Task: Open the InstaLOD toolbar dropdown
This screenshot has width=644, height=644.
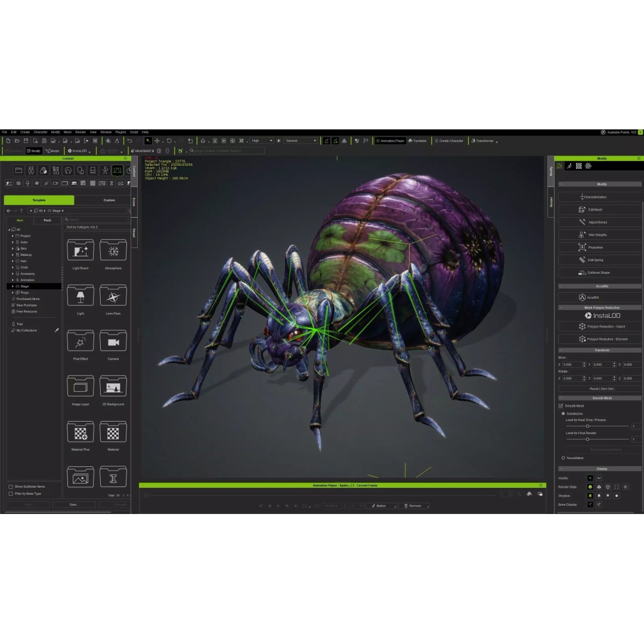Action: tap(89, 151)
